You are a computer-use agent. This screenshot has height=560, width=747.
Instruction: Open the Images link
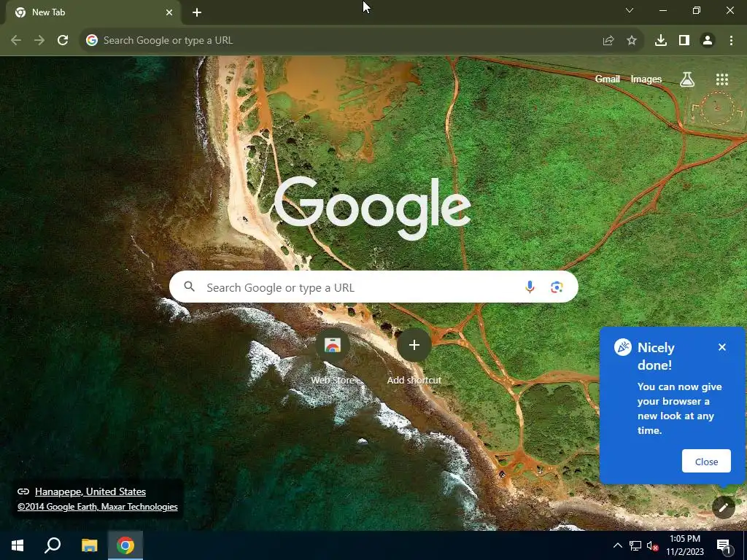(646, 79)
